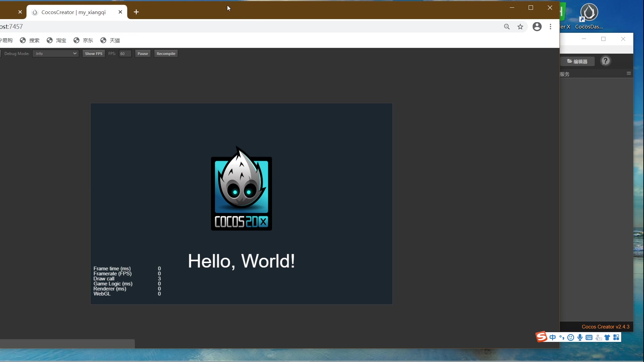644x362 pixels.
Task: Click the IME account login icon
Action: [x=598, y=338]
